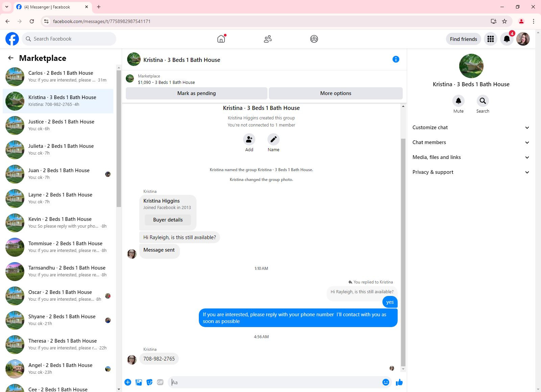Open the Facebook menu grid icon
Image resolution: width=541 pixels, height=392 pixels.
pos(491,39)
